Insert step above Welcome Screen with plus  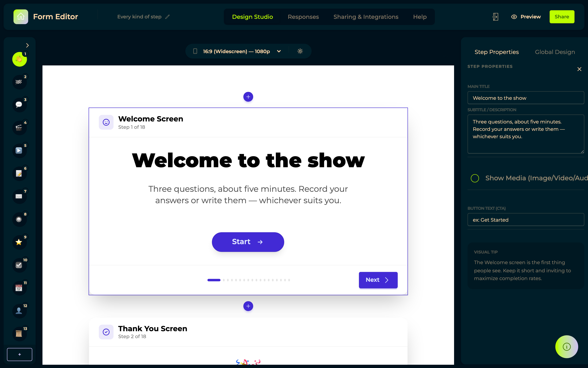pyautogui.click(x=248, y=97)
